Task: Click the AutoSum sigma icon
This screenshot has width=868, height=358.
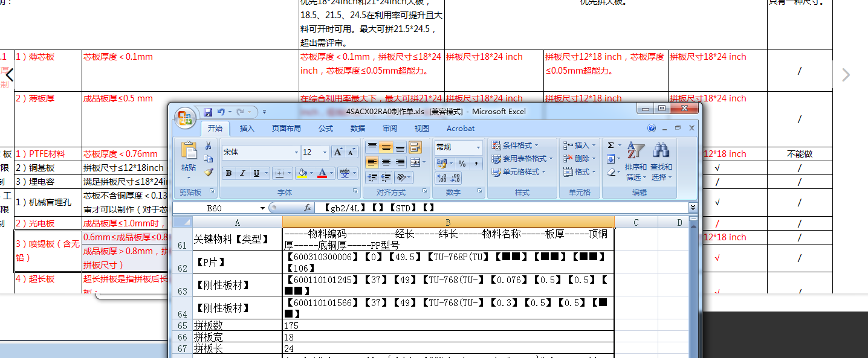Action: [x=611, y=145]
